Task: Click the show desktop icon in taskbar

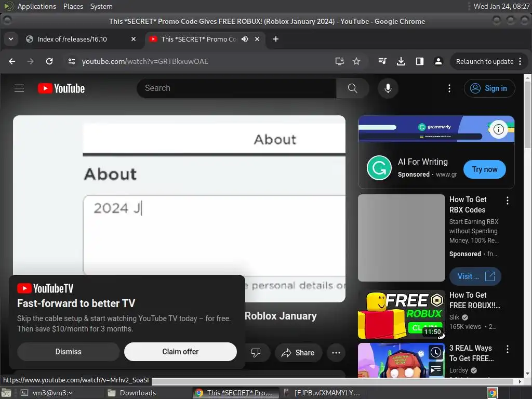Action: 6,393
